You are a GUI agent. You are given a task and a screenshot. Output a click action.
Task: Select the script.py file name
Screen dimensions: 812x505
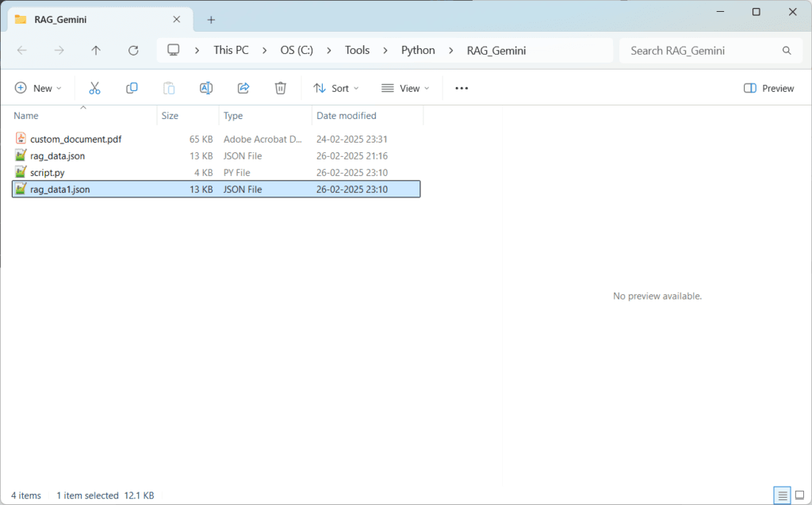[x=47, y=173]
